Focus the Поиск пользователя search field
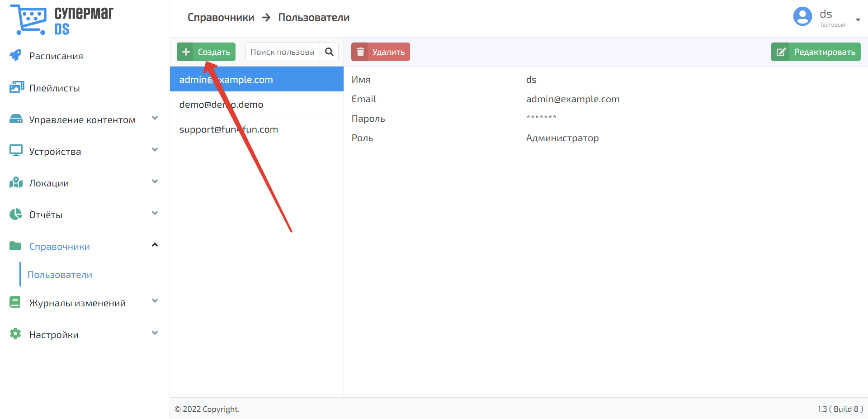 point(283,52)
